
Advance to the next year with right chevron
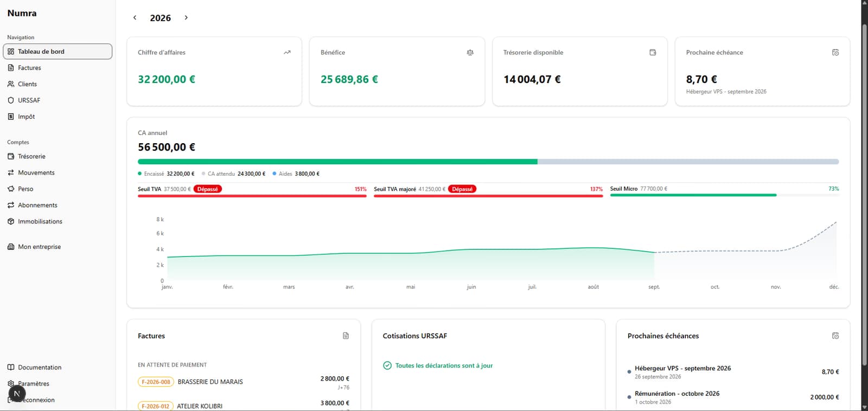(x=186, y=18)
